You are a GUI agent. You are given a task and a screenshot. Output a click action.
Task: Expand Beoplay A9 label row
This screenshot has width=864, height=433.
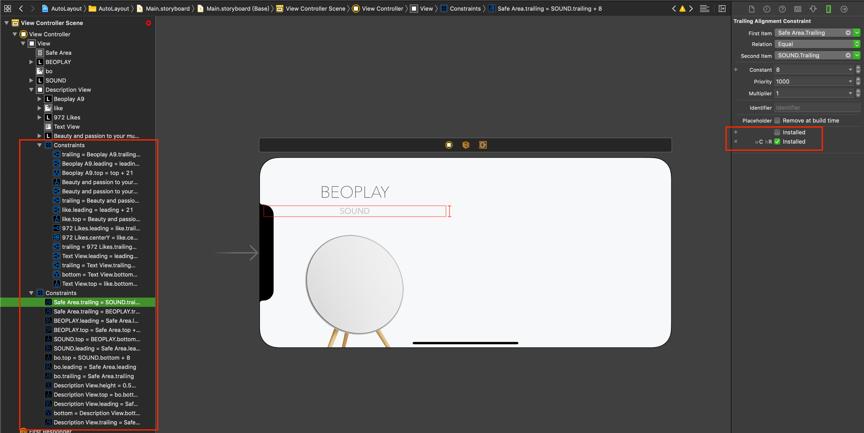point(39,99)
